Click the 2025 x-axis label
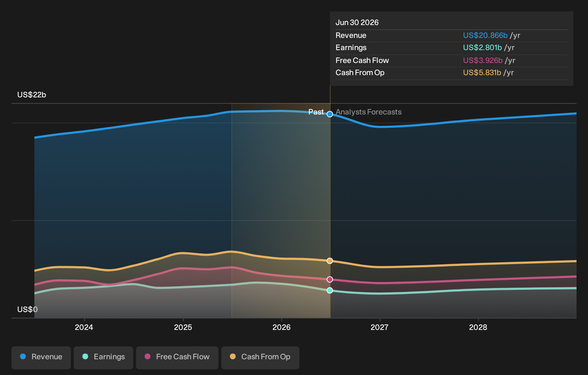588x375 pixels. click(183, 327)
